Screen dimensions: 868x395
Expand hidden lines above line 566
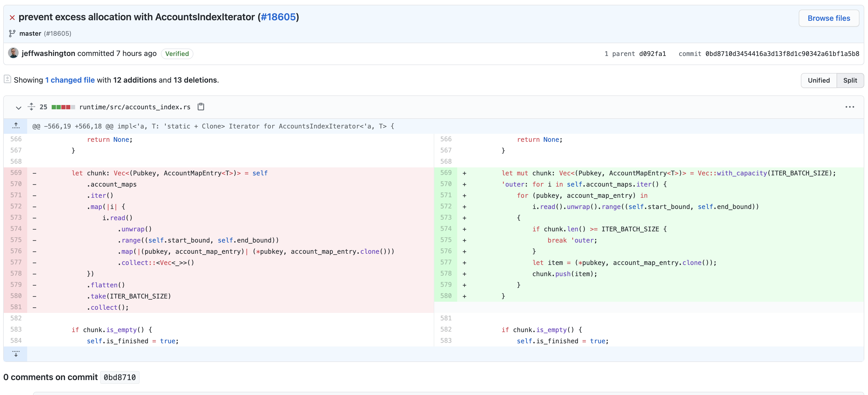tap(15, 126)
